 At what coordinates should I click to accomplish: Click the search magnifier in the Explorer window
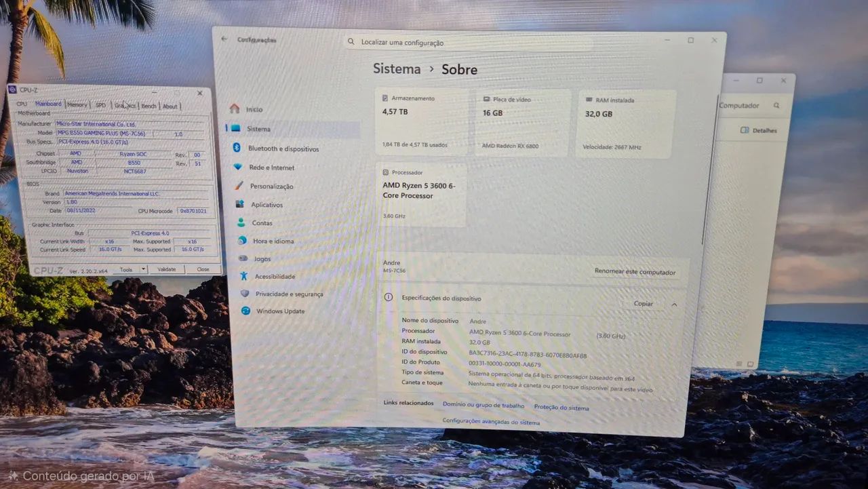click(776, 105)
